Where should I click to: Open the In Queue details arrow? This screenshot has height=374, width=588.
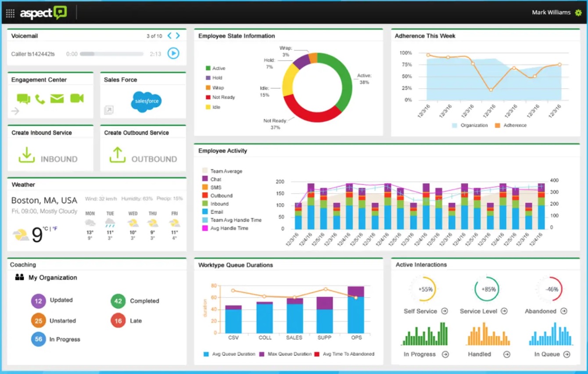pos(566,354)
